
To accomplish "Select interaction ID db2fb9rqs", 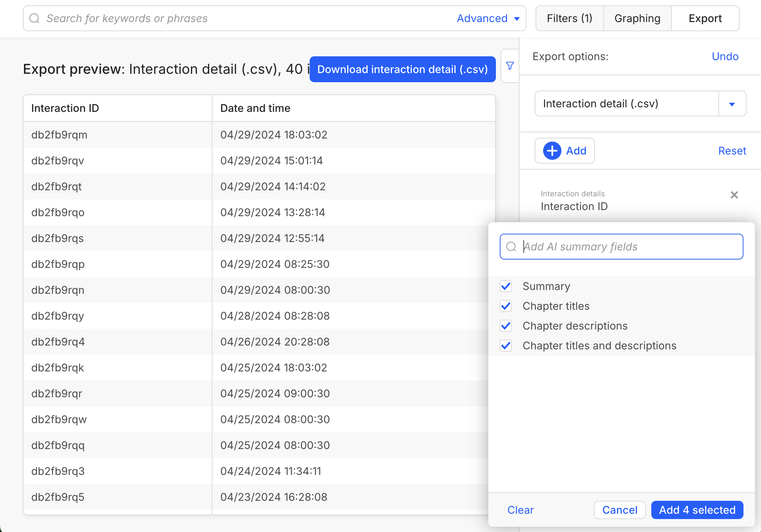I will coord(58,238).
